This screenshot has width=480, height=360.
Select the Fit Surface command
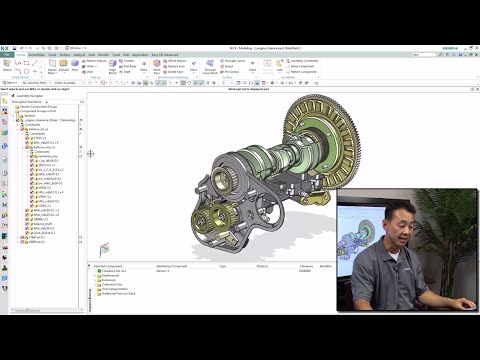(230, 72)
